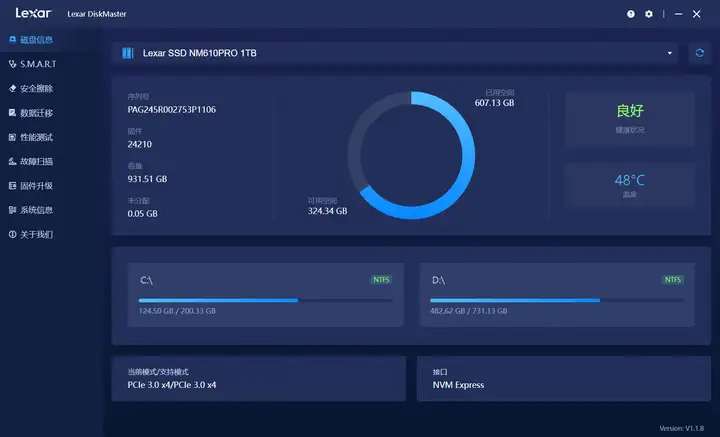Click the NTFS badge on D:\

coord(673,280)
